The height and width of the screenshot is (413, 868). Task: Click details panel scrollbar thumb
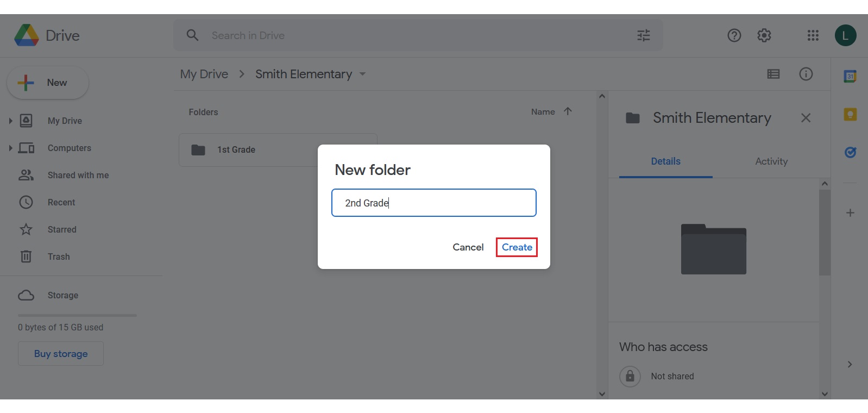click(825, 233)
